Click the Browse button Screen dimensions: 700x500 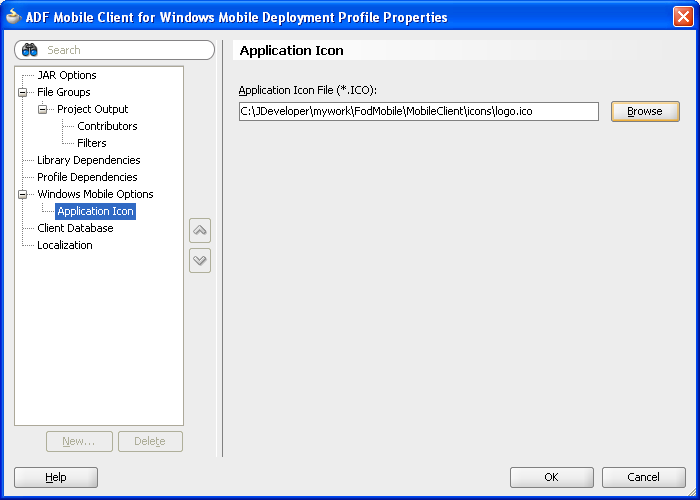click(645, 111)
